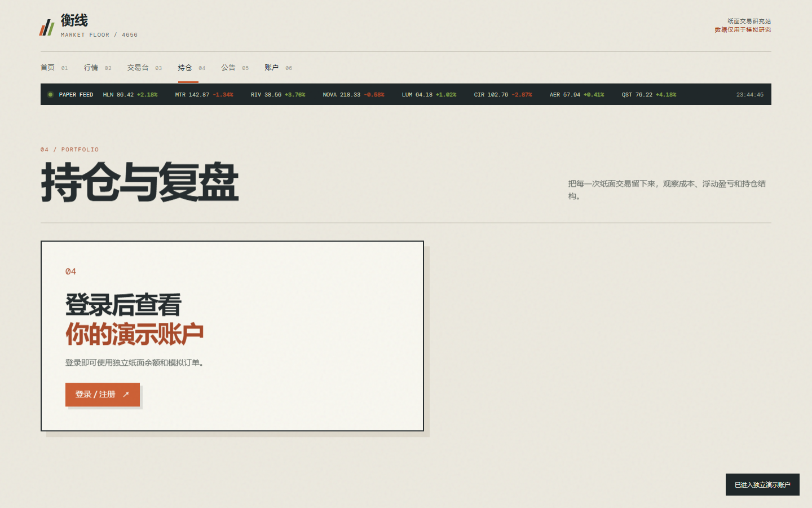
Task: Click the PAPER FEED label
Action: click(x=76, y=95)
